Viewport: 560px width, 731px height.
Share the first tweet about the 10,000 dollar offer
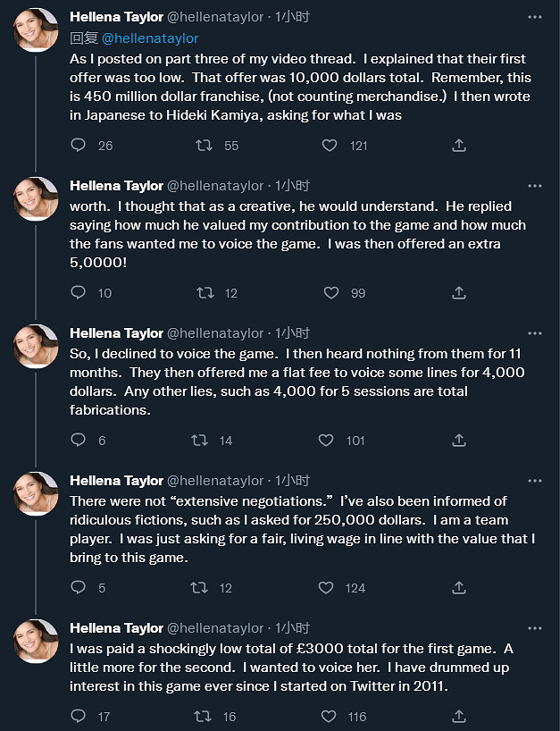(459, 145)
